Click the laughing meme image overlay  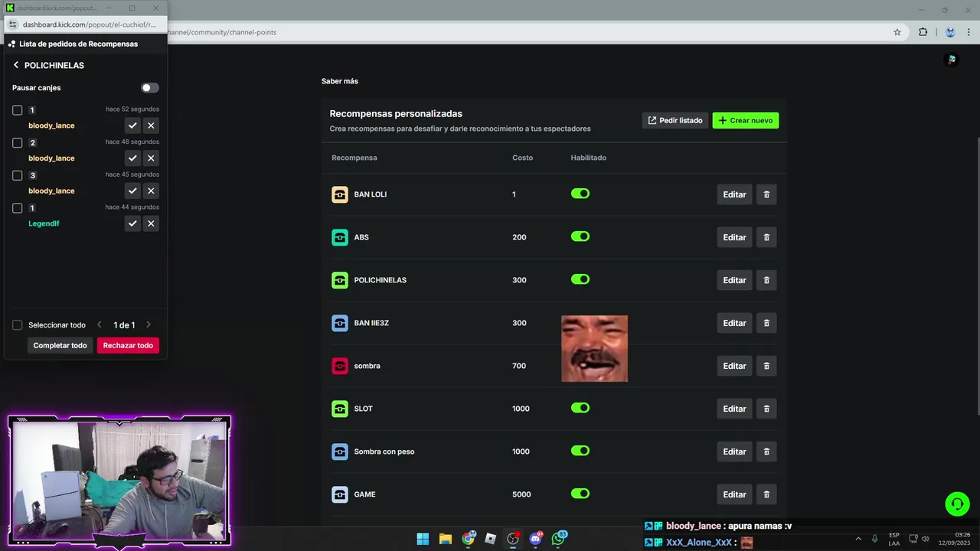pos(594,348)
